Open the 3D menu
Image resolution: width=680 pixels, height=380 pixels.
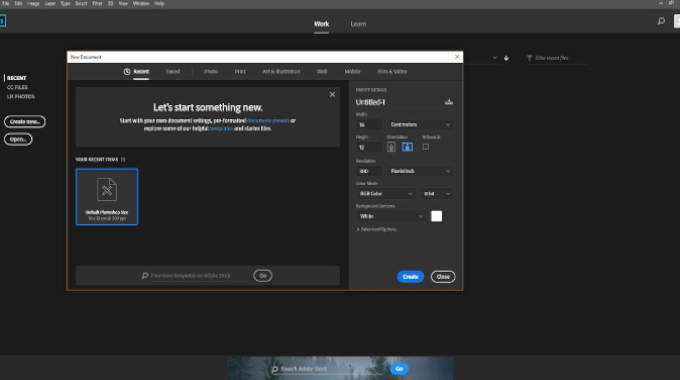pos(110,3)
